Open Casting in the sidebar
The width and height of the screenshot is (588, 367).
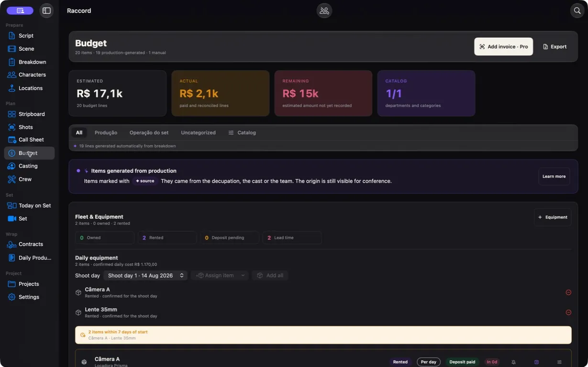tap(29, 166)
